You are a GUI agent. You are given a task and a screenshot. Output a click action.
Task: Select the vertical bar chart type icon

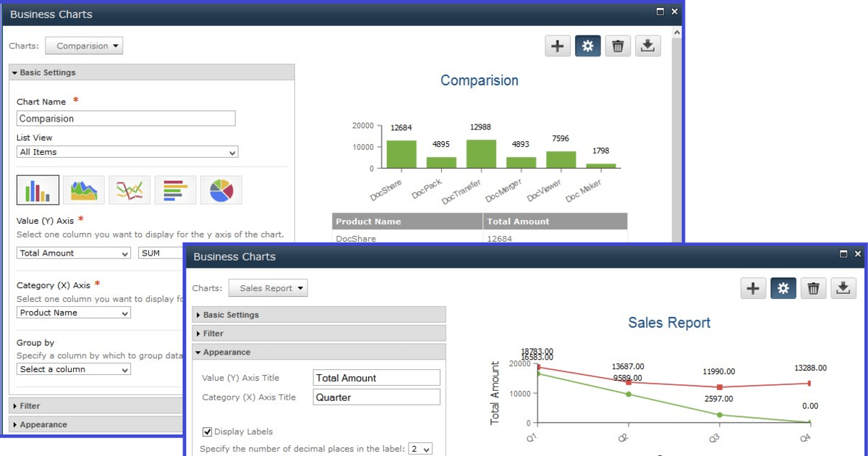pyautogui.click(x=36, y=190)
